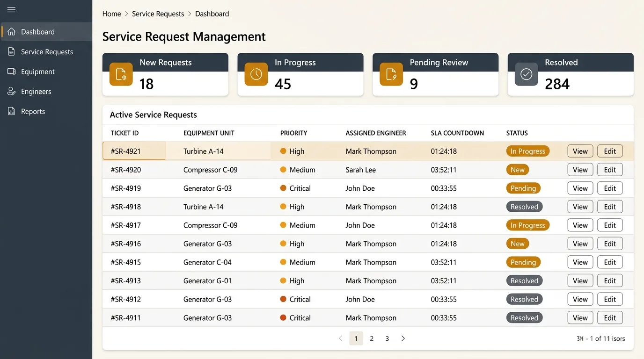Go to next page arrow

(403, 338)
